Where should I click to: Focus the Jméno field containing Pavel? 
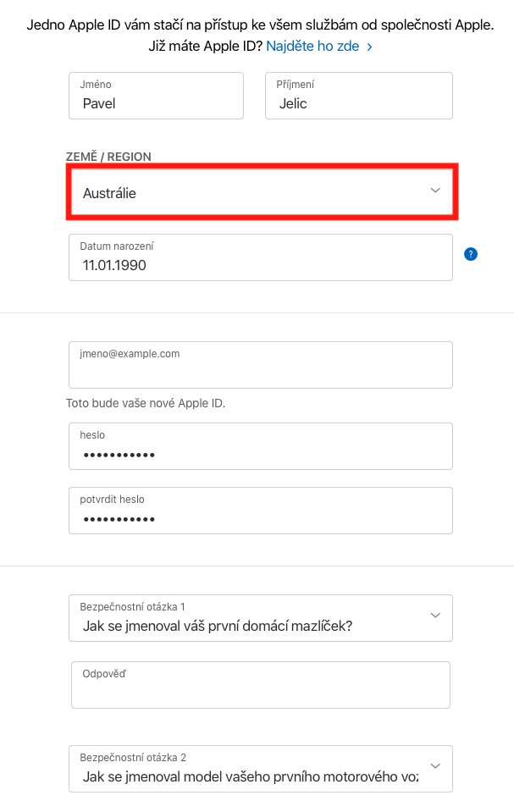pyautogui.click(x=156, y=96)
